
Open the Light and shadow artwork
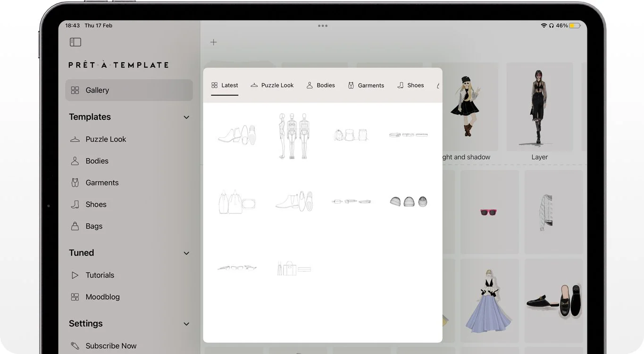coord(465,107)
